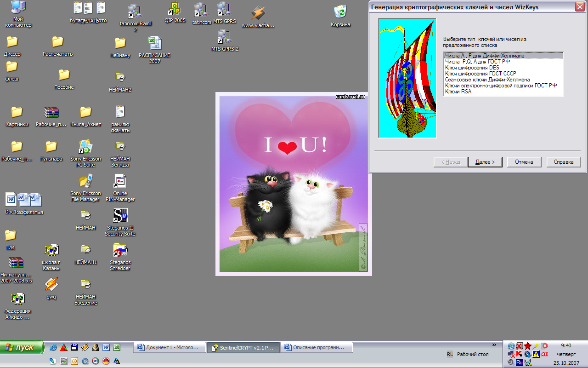The width and height of the screenshot is (588, 368).
Task: Launch Windows Media Player from Quick Launch
Action: [95, 361]
